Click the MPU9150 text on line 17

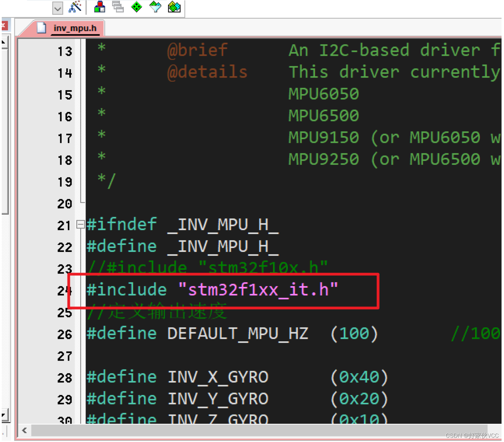[x=324, y=137]
